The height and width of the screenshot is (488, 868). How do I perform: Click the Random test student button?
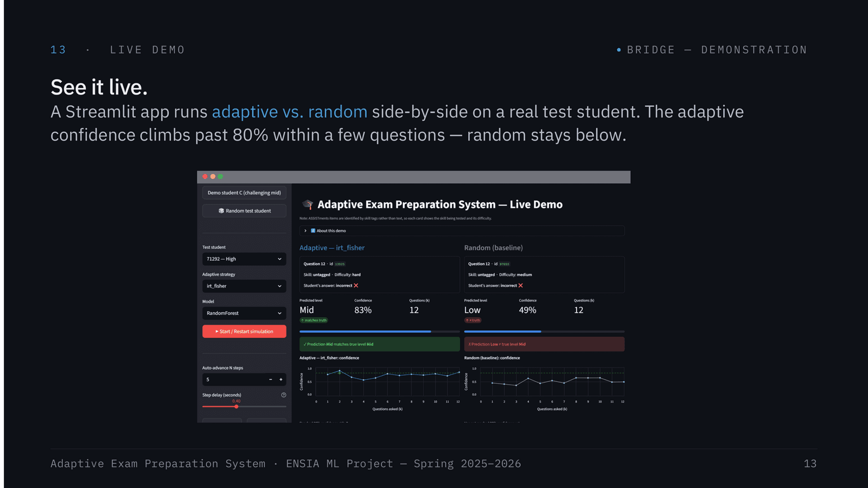pyautogui.click(x=244, y=211)
